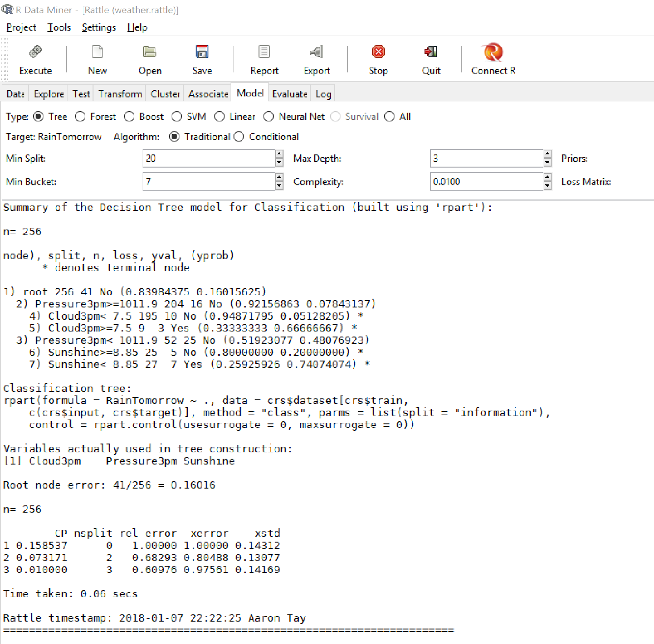The height and width of the screenshot is (644, 654).
Task: Choose the Neural Net model type
Action: point(269,116)
